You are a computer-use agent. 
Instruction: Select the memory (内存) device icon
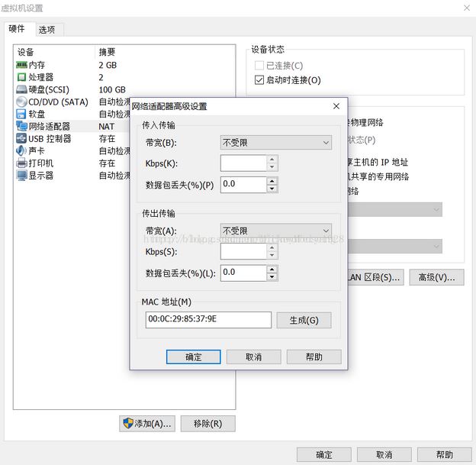click(x=21, y=66)
